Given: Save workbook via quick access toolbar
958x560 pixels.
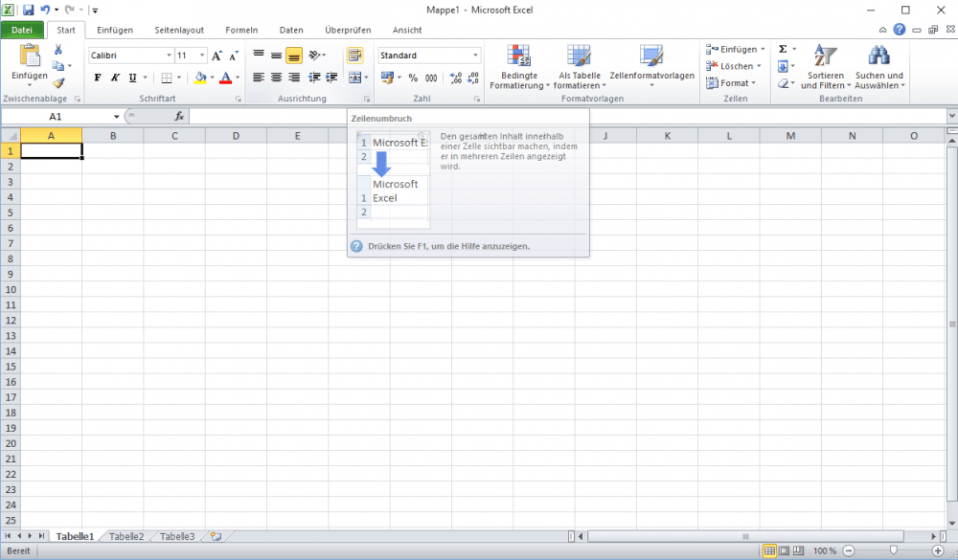Looking at the screenshot, I should [x=28, y=10].
